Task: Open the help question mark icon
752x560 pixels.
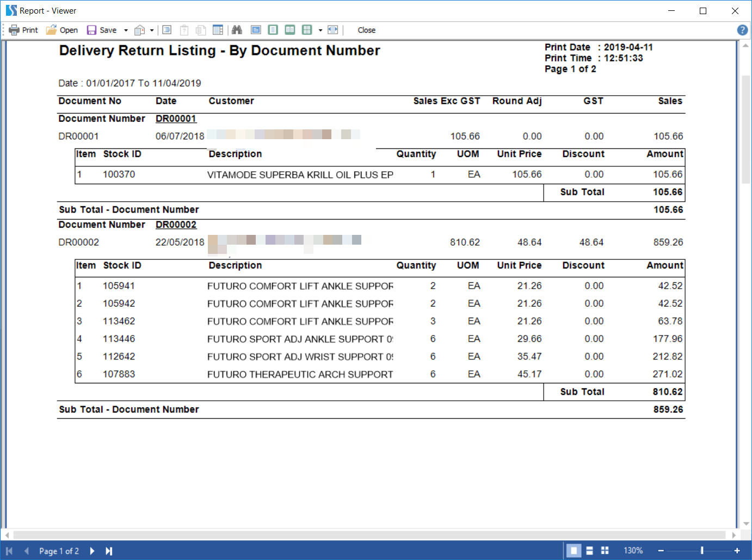Action: [x=742, y=30]
